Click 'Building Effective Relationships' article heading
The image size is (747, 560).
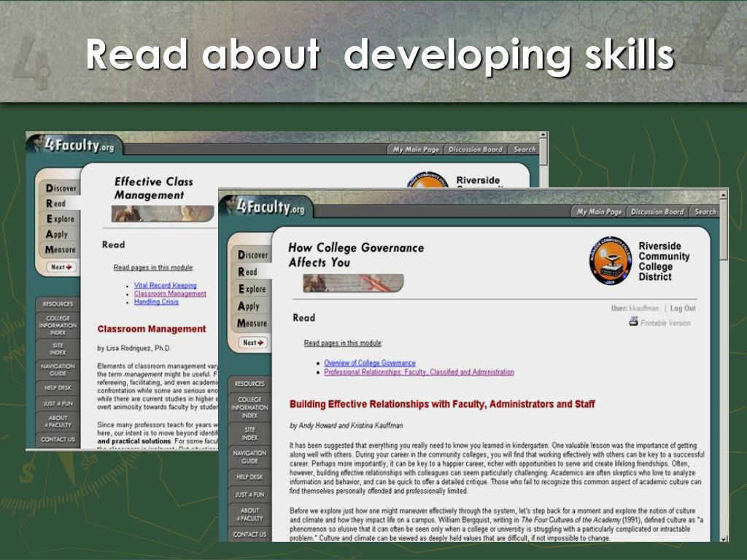[x=442, y=404]
